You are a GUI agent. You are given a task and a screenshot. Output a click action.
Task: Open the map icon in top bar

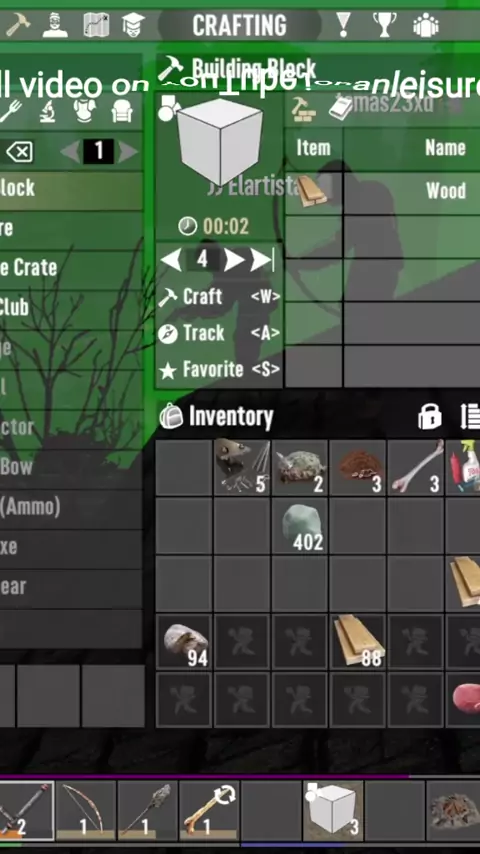(x=96, y=25)
